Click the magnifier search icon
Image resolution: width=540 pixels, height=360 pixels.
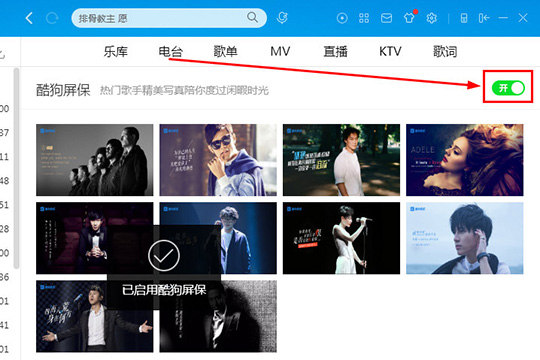252,17
